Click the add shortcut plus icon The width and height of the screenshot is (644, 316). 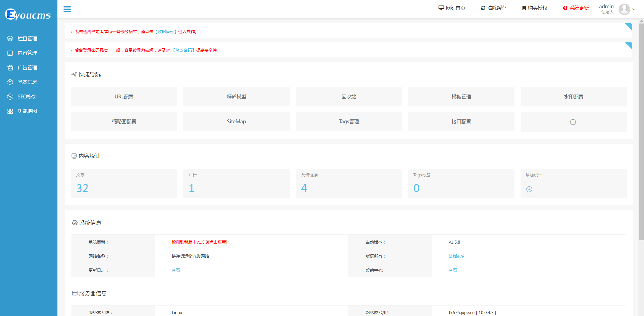point(573,122)
